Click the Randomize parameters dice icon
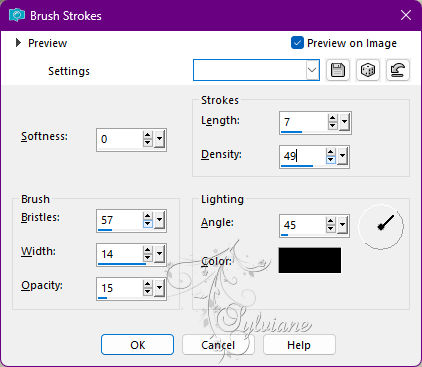Screen dimensions: 422x367 pos(368,70)
